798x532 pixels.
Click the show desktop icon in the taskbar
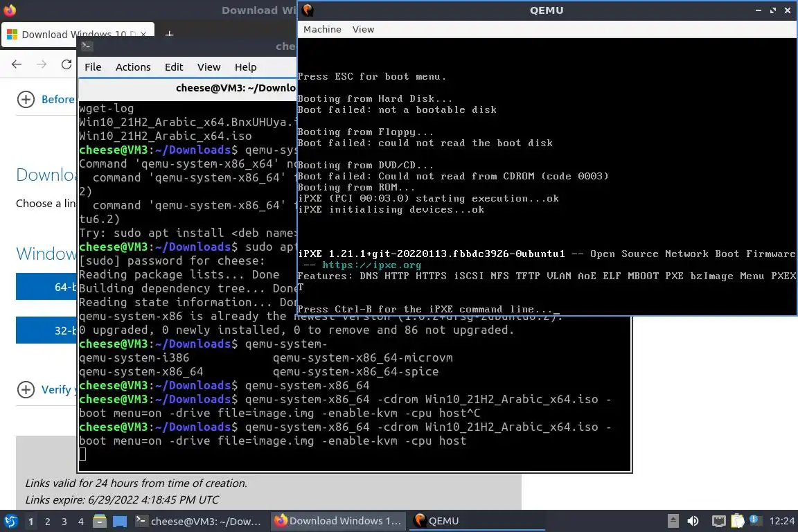point(120,522)
